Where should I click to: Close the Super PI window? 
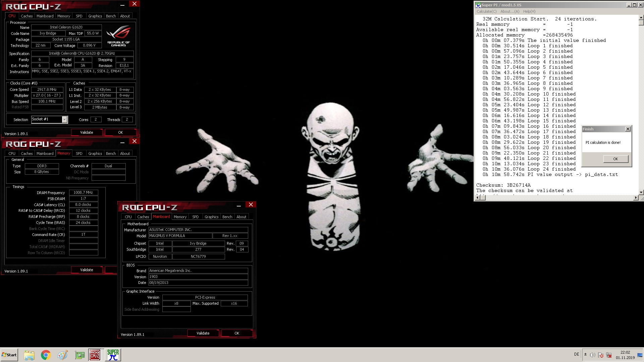tap(640, 5)
